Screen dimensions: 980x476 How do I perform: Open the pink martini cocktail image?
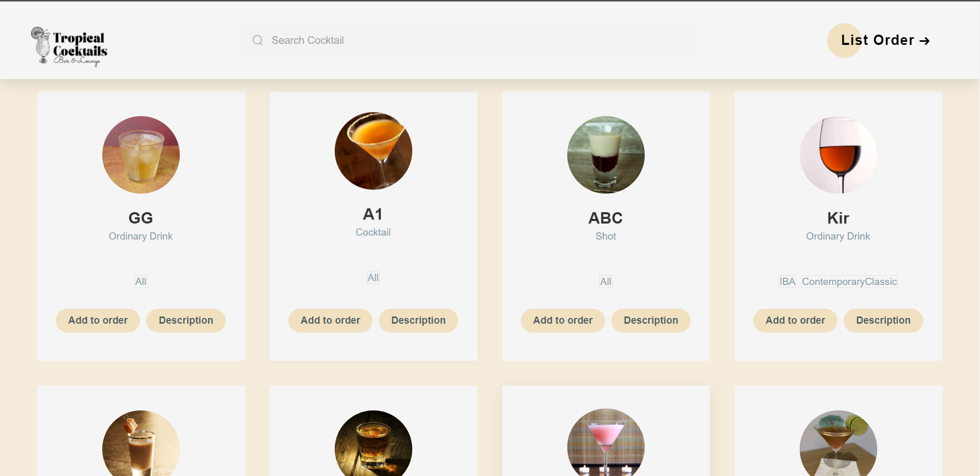click(x=606, y=442)
